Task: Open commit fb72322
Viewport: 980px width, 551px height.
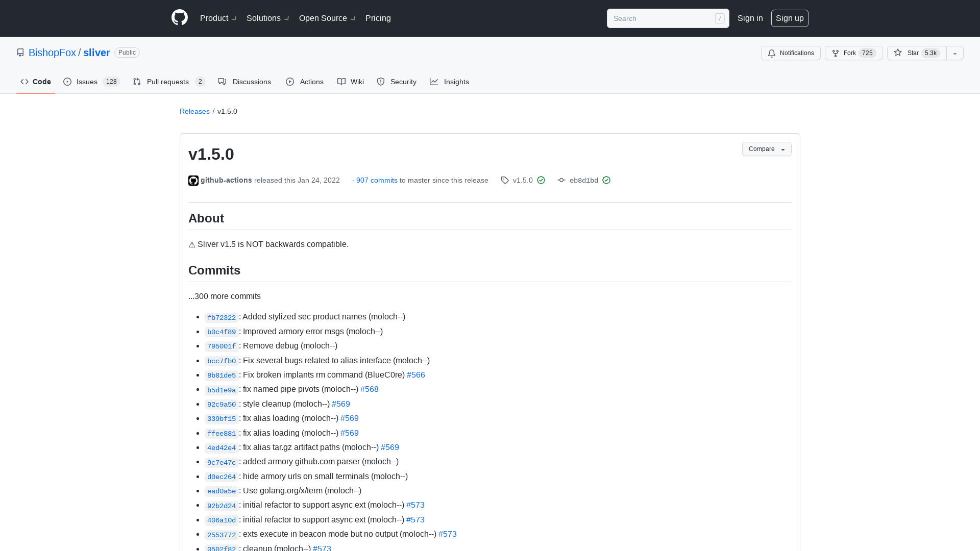Action: 222,317
